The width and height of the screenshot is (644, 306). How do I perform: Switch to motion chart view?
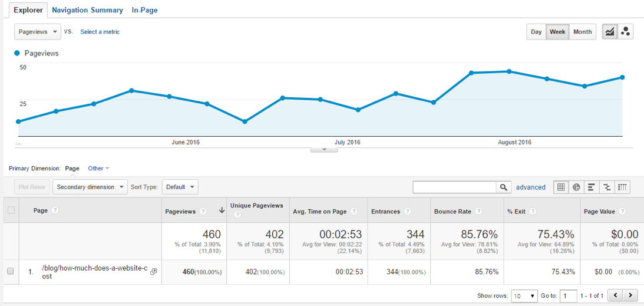coord(625,32)
